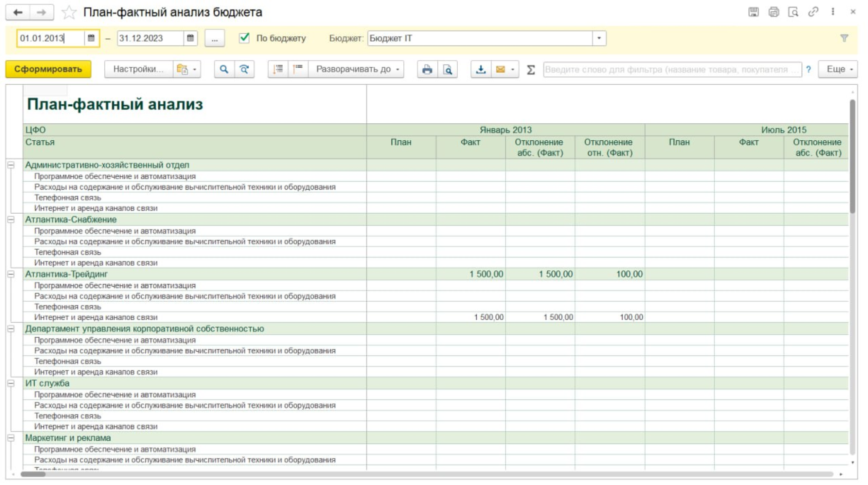
Task: Click the horizontal scrollbar thumb below the report
Action: coord(33,474)
